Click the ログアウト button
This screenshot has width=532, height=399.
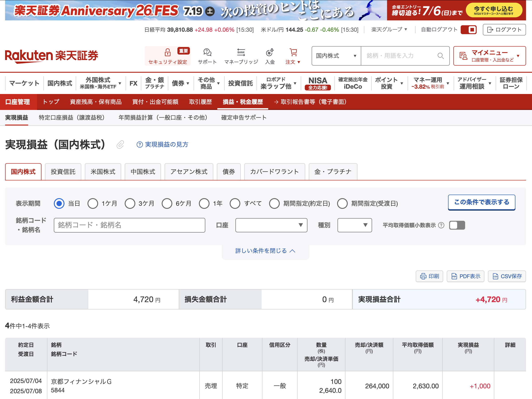[x=504, y=30]
